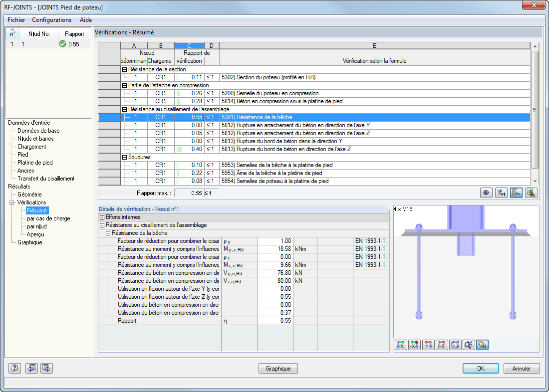Screen dimensions: 549x392
Task: Switch to view in Y direction
Action: [x=428, y=345]
